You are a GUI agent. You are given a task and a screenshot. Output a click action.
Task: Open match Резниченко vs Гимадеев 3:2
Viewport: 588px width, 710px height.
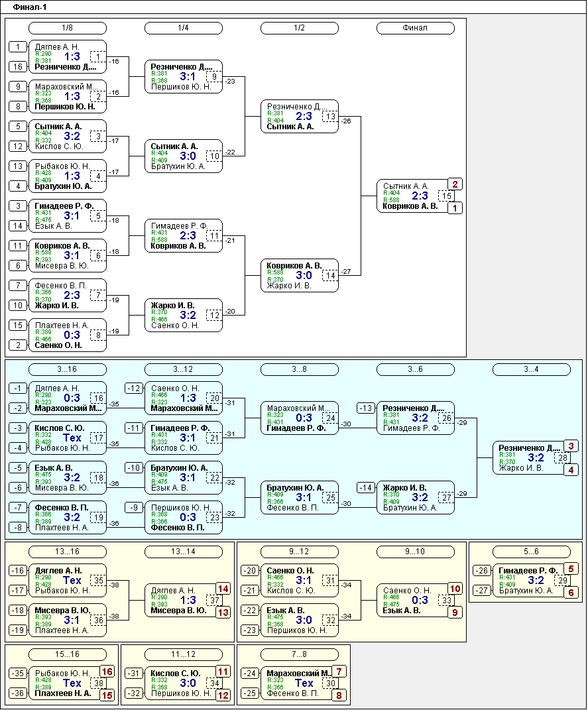pos(415,418)
